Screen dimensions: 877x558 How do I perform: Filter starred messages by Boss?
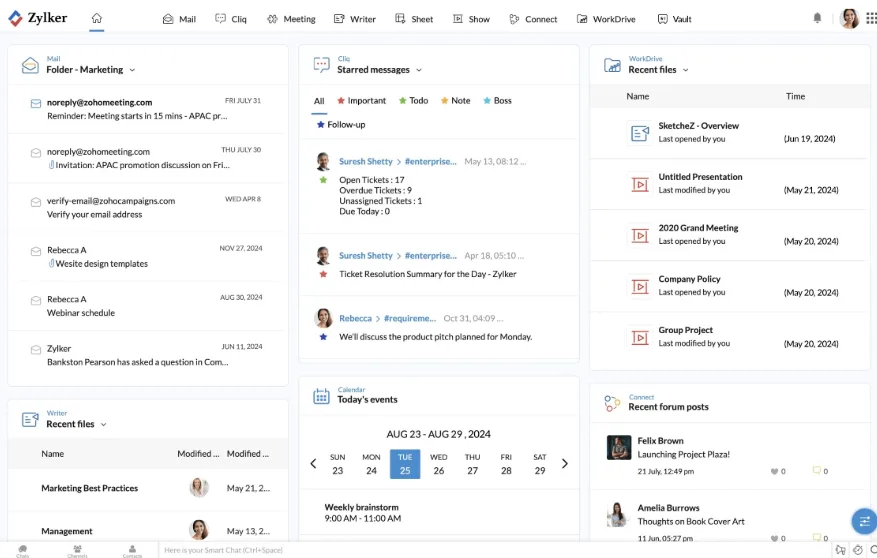(x=497, y=101)
